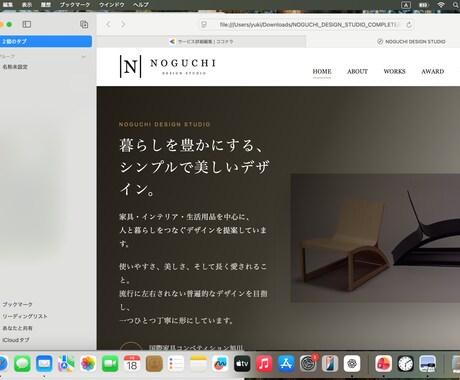The image size is (460, 380).
Task: Switch to the サービス詳細編集 | ココナラ tab
Action: pyautogui.click(x=201, y=42)
